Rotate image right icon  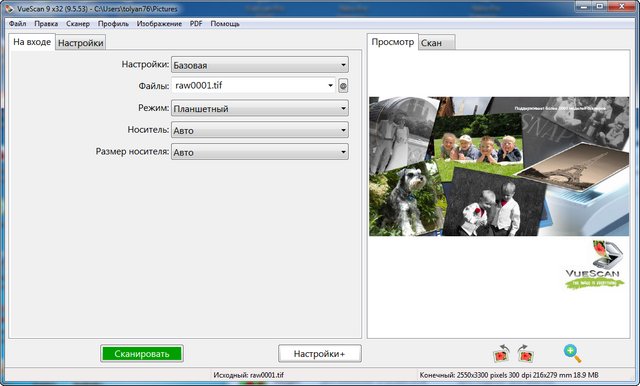[x=526, y=353]
